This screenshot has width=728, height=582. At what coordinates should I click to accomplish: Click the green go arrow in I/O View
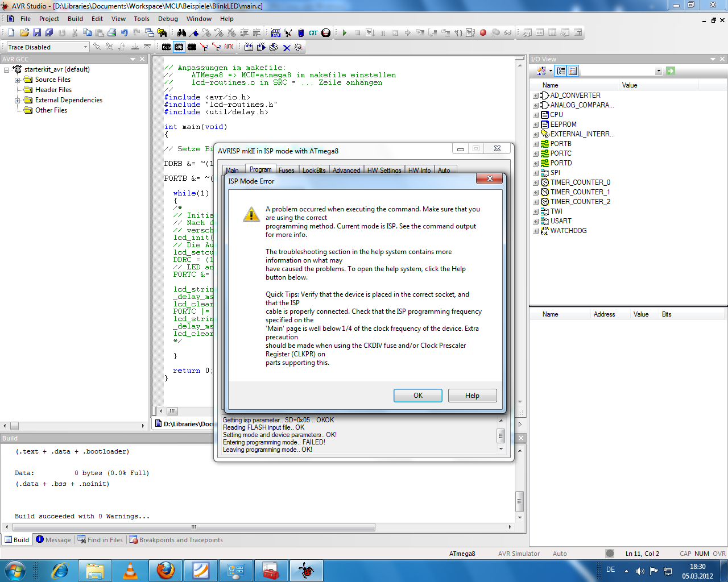671,71
